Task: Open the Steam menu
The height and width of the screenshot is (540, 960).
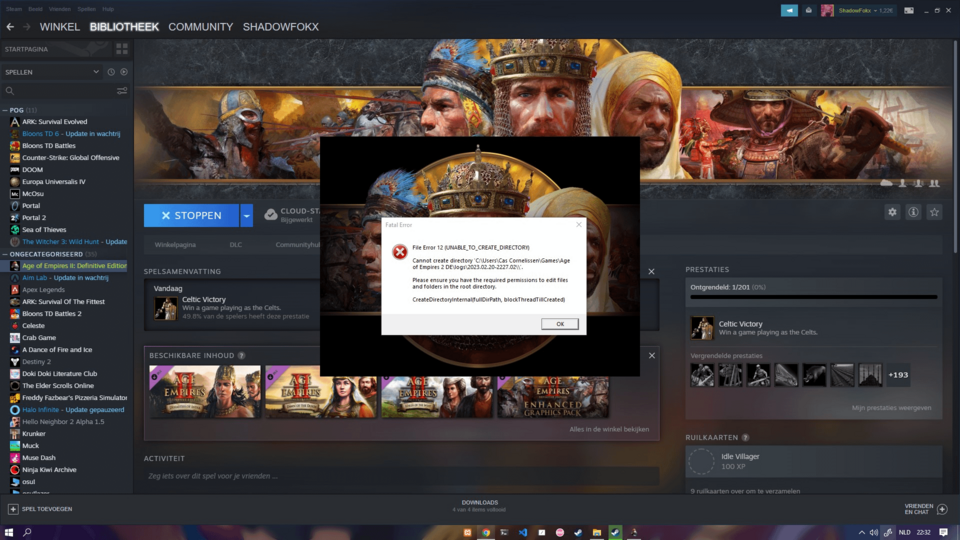Action: [x=13, y=9]
